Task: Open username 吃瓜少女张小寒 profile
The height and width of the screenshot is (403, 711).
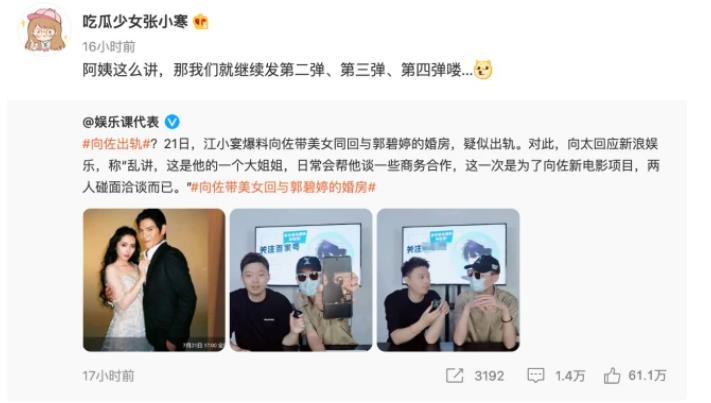Action: (x=135, y=21)
